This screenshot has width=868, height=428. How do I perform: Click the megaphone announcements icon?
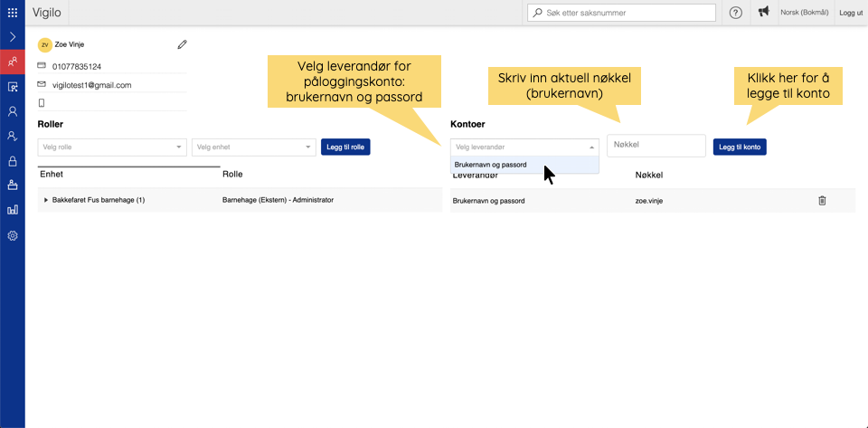pyautogui.click(x=764, y=13)
